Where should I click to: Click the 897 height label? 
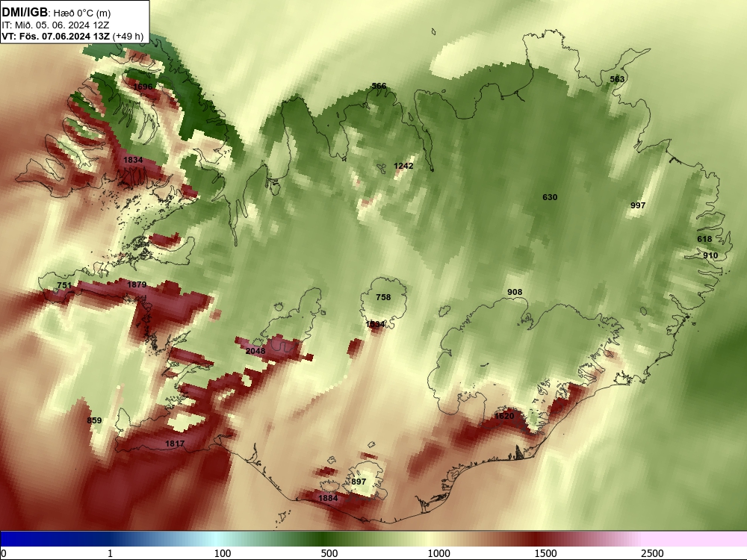click(359, 482)
